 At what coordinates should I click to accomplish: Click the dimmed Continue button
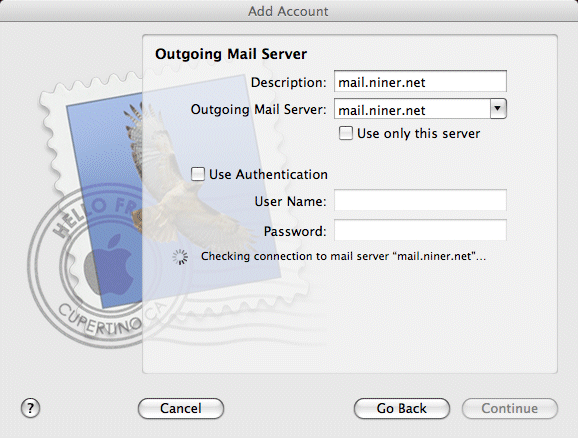pyautogui.click(x=510, y=409)
